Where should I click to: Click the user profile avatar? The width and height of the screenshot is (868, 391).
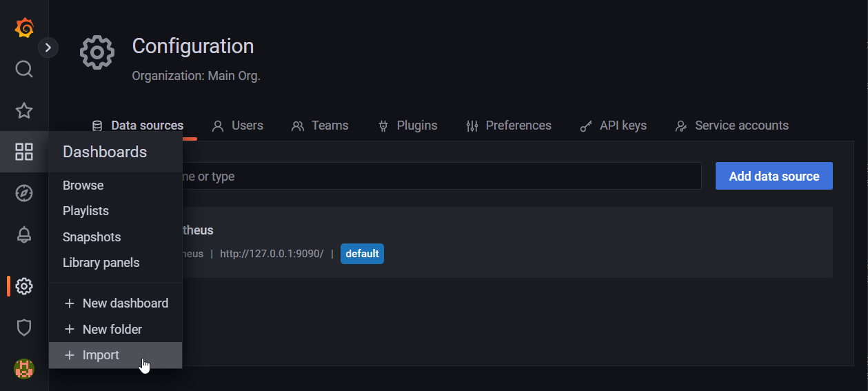coord(24,369)
